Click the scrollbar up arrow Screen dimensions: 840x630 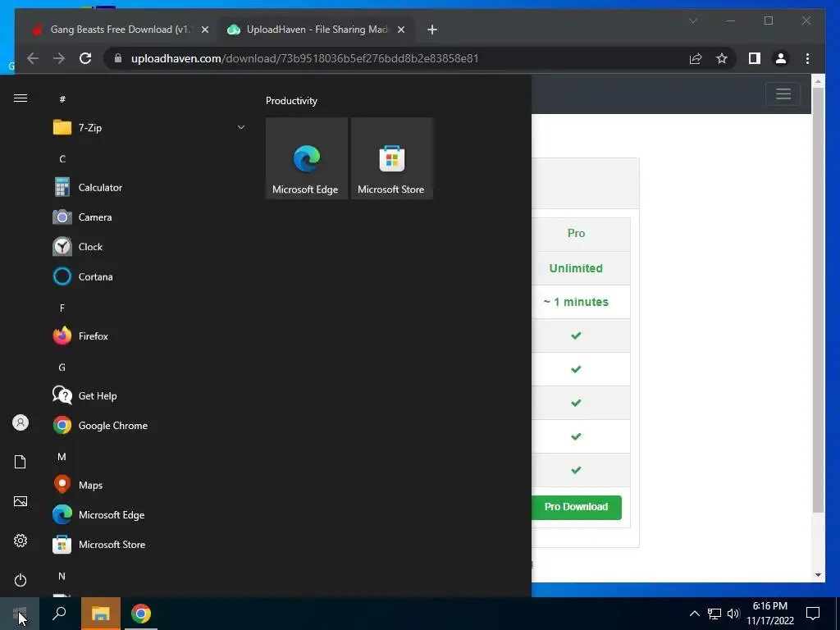(818, 81)
